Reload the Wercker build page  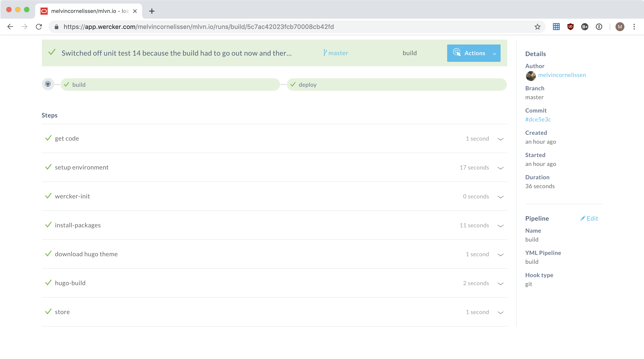click(39, 27)
